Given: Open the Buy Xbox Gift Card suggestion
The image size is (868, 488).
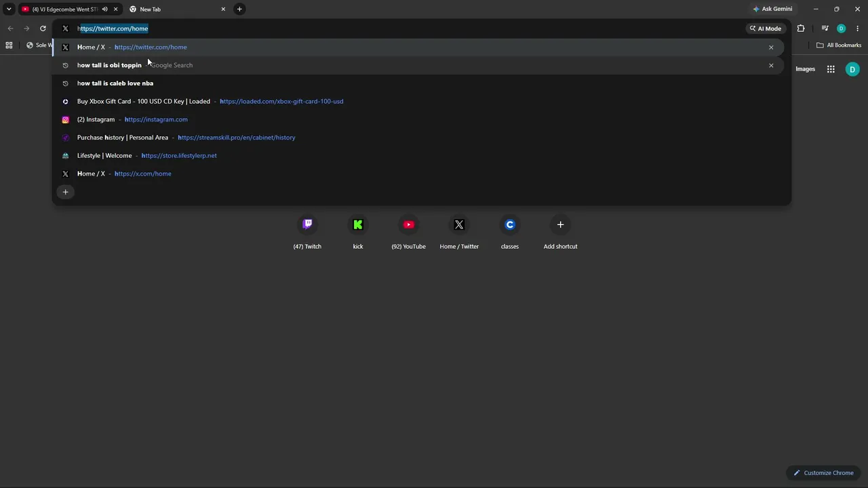Looking at the screenshot, I should (x=418, y=102).
